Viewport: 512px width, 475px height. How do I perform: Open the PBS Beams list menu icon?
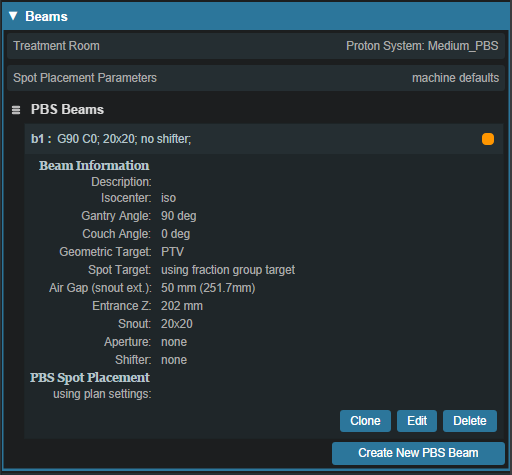point(16,110)
